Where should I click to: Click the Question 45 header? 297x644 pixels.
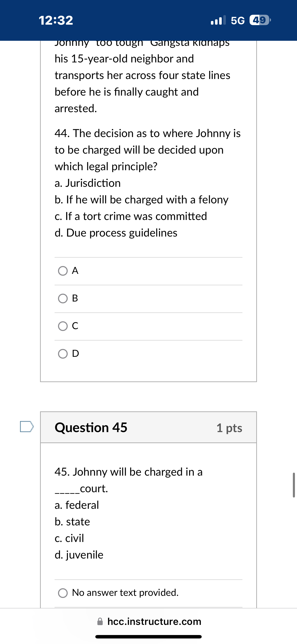[x=91, y=427]
